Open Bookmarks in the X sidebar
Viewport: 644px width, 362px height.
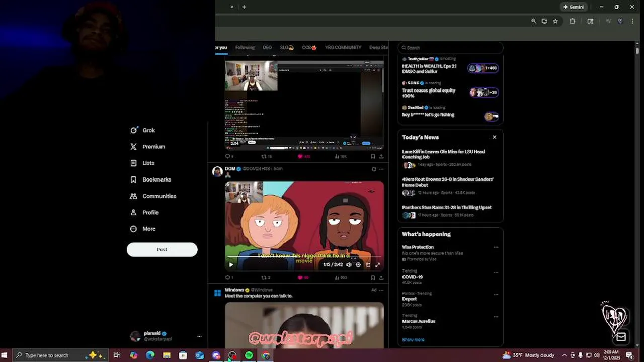point(150,179)
